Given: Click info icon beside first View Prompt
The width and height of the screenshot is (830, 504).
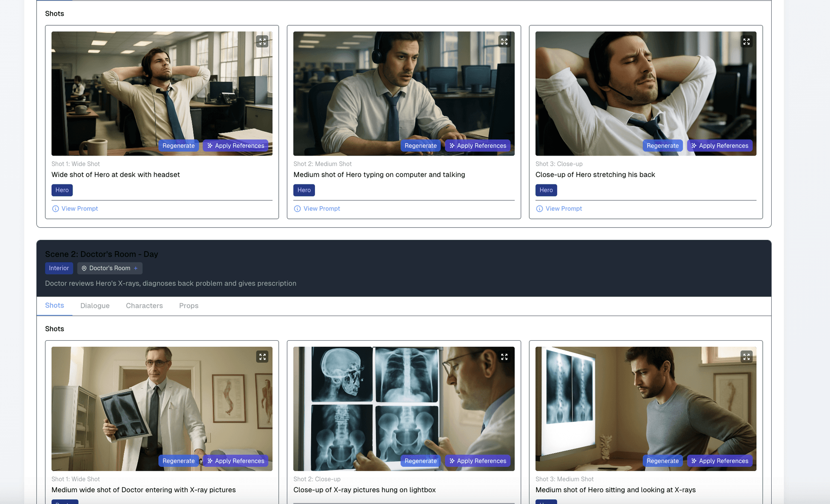Looking at the screenshot, I should (56, 209).
